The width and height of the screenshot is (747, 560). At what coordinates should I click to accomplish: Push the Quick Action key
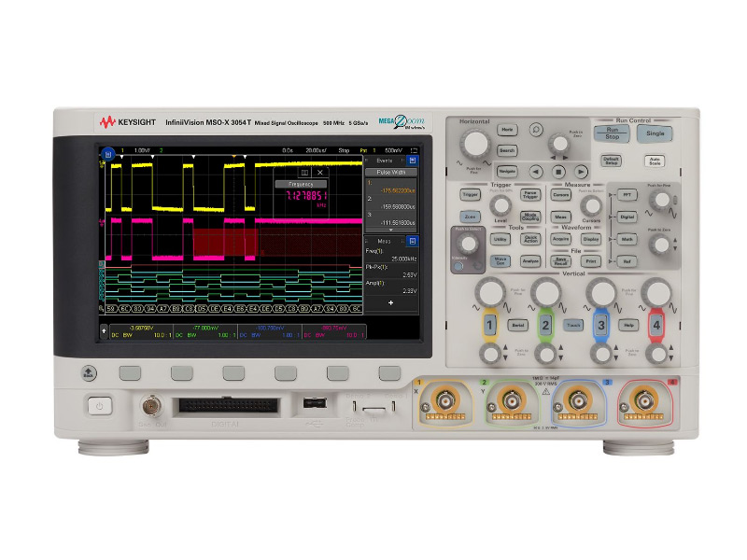tap(530, 239)
